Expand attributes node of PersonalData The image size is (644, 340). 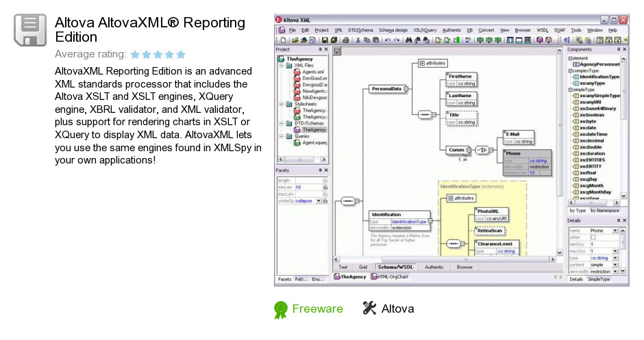(422, 63)
